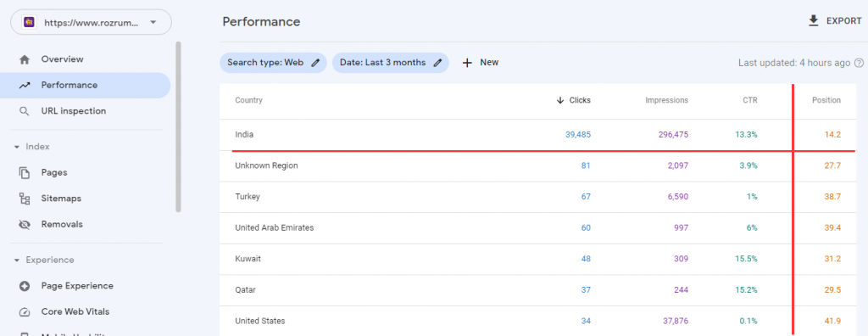Open the property selector dropdown
The height and width of the screenshot is (336, 868).
point(92,22)
